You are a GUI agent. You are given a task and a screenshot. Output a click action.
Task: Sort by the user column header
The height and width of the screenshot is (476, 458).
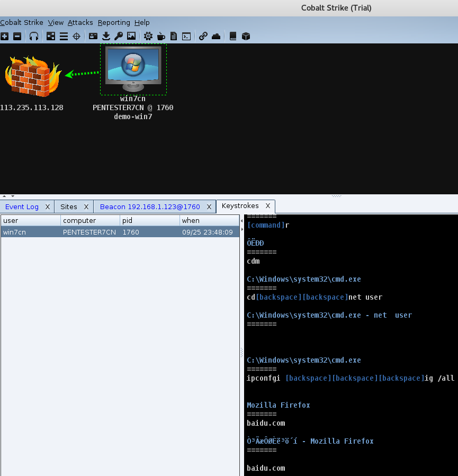tap(31, 220)
